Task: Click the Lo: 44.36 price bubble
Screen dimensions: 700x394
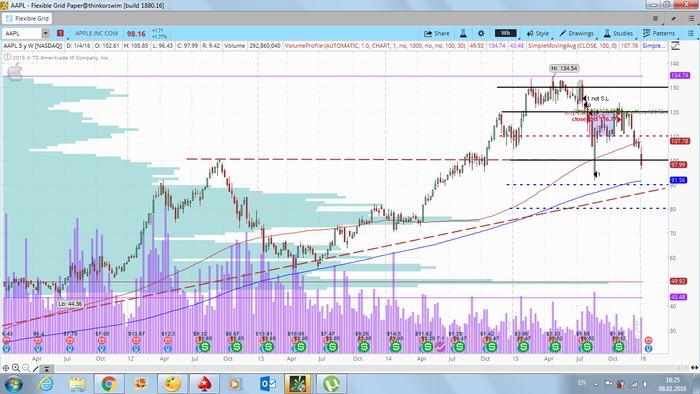Action: point(70,303)
